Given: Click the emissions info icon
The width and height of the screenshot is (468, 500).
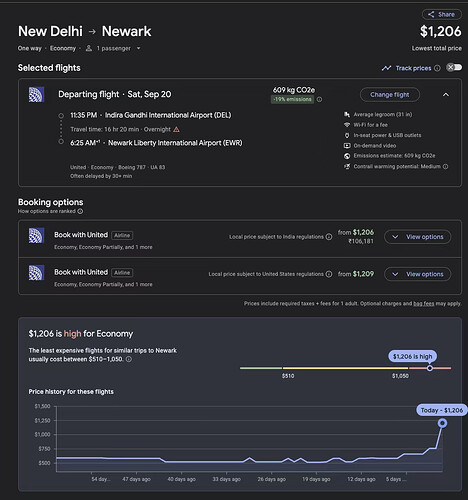Looking at the screenshot, I should pyautogui.click(x=319, y=99).
